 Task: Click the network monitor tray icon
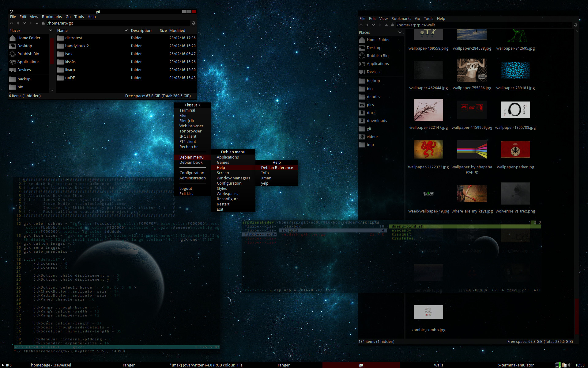(558, 365)
